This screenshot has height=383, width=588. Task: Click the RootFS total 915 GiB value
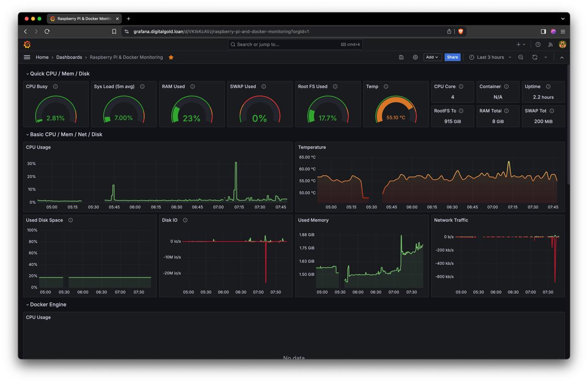(x=452, y=121)
